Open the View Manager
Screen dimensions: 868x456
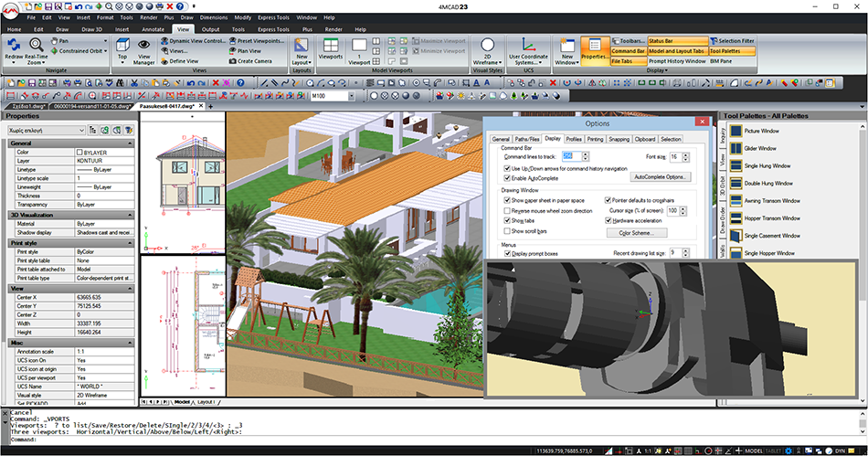144,49
